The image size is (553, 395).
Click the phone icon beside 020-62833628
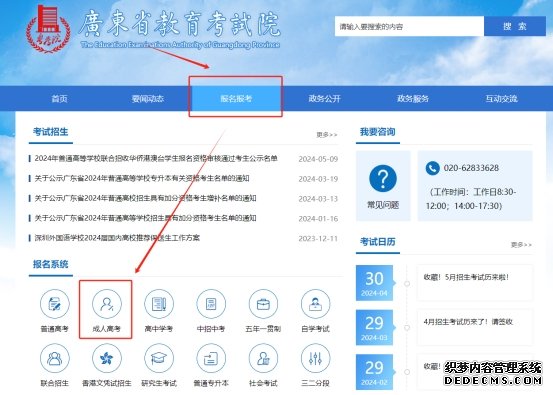432,168
